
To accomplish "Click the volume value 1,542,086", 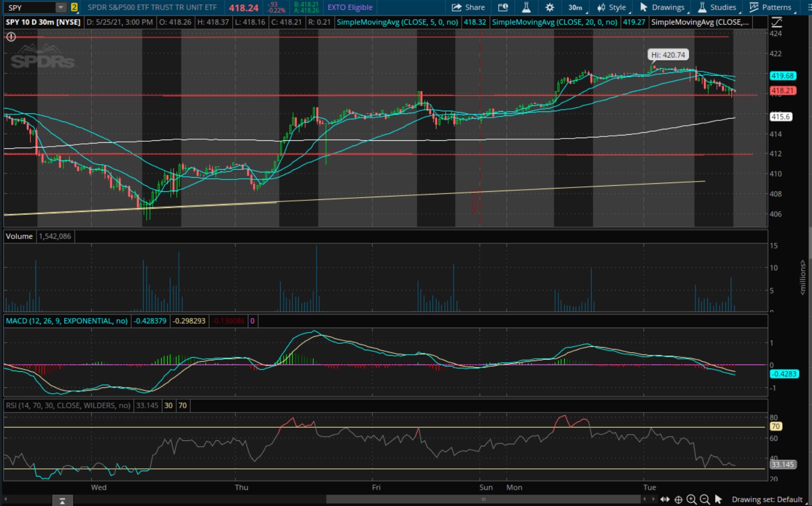I will pyautogui.click(x=55, y=236).
